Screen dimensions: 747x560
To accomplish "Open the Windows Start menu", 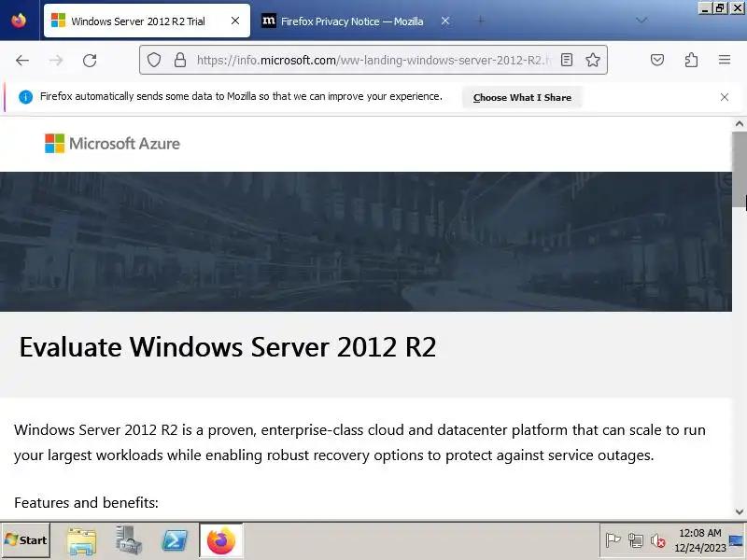I will pos(26,540).
